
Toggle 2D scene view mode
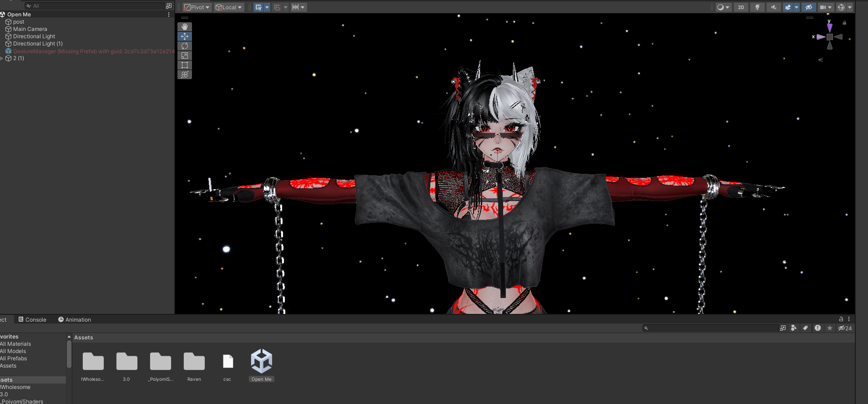(741, 7)
